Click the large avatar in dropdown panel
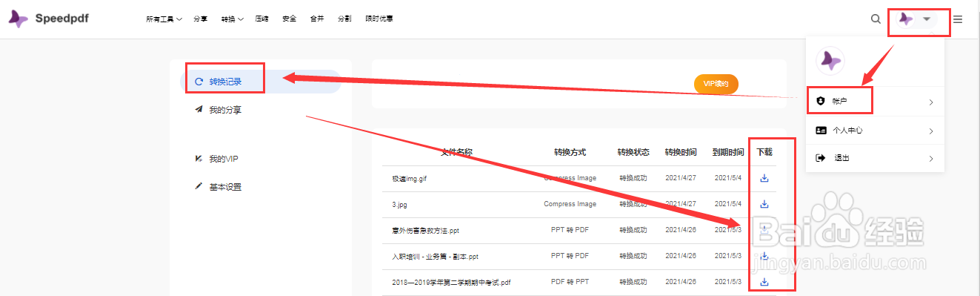Screen dimensions: 980x296 pyautogui.click(x=830, y=60)
